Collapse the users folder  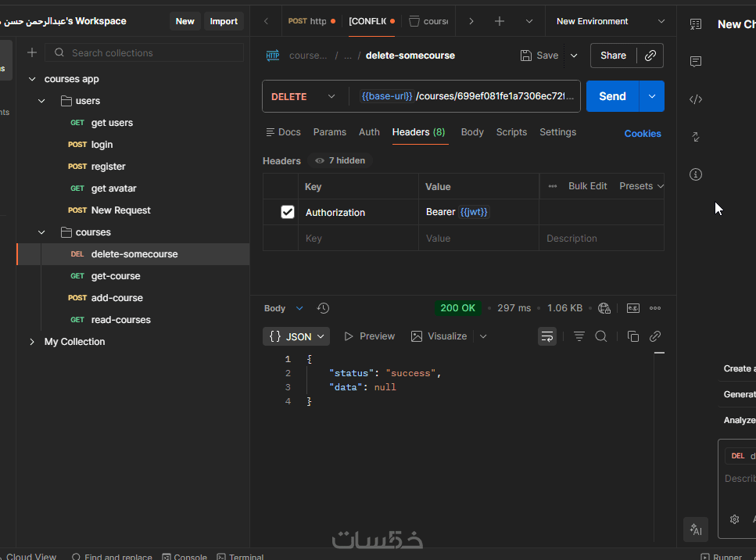41,101
